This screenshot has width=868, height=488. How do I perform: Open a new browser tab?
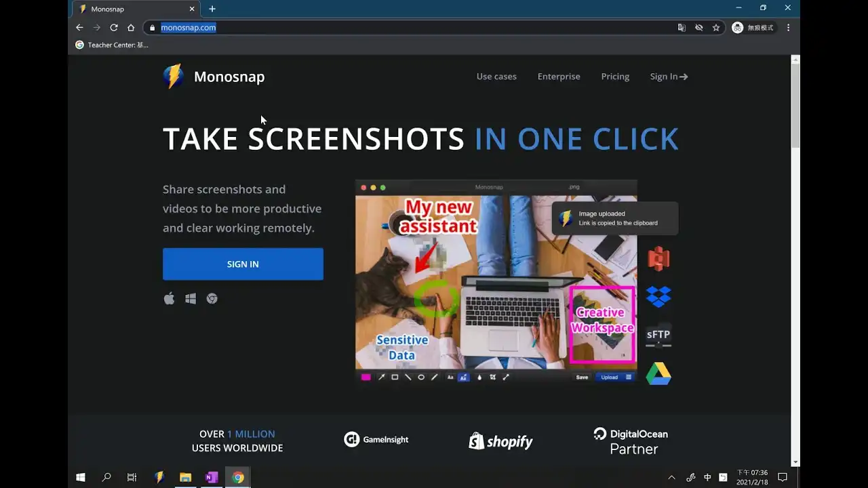212,9
